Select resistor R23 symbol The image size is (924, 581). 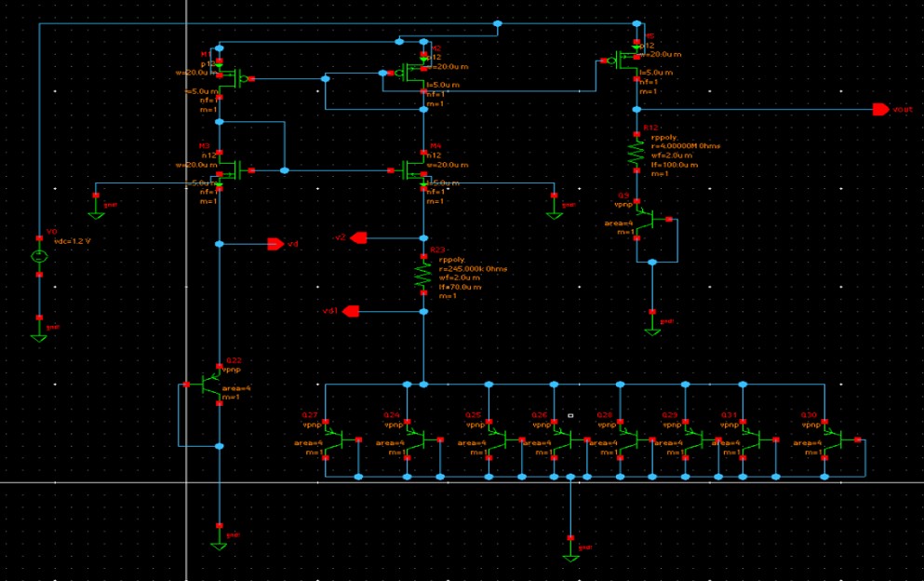pos(424,275)
